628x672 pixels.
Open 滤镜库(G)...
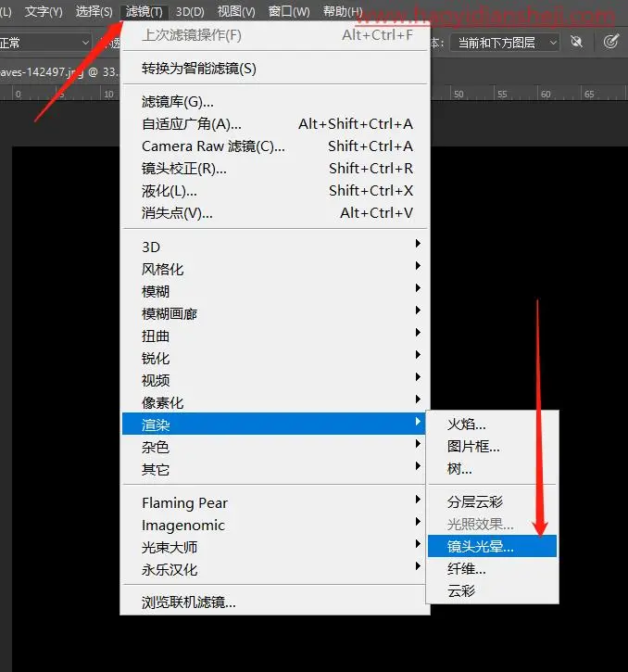275,102
